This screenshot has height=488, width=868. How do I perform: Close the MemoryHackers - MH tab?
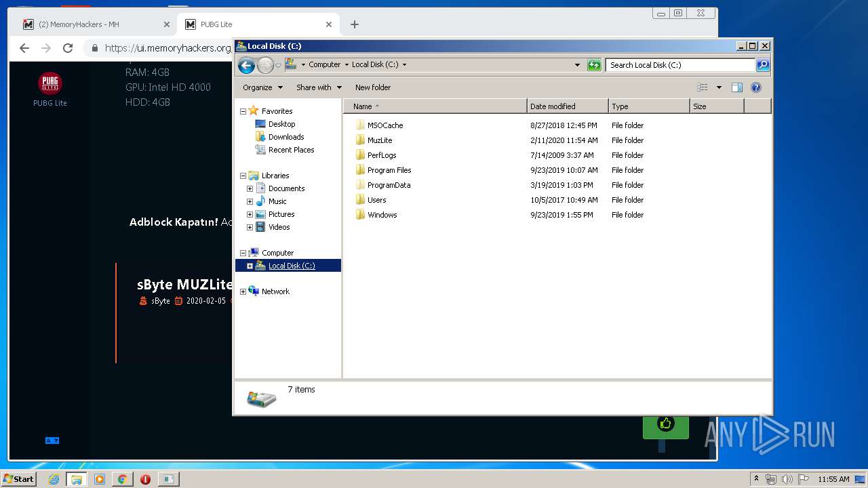[x=167, y=24]
